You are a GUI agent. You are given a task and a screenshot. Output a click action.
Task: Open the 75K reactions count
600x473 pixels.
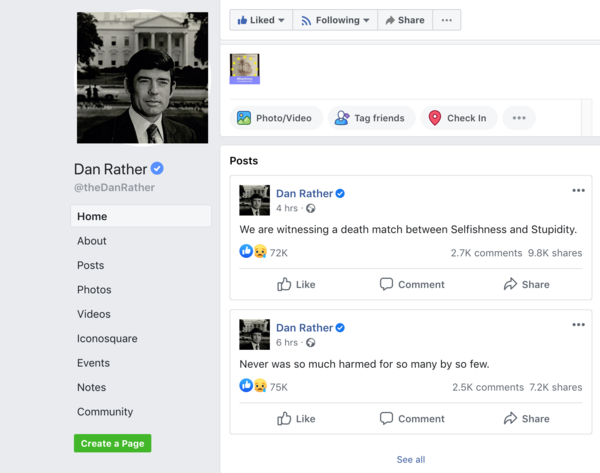pyautogui.click(x=279, y=387)
